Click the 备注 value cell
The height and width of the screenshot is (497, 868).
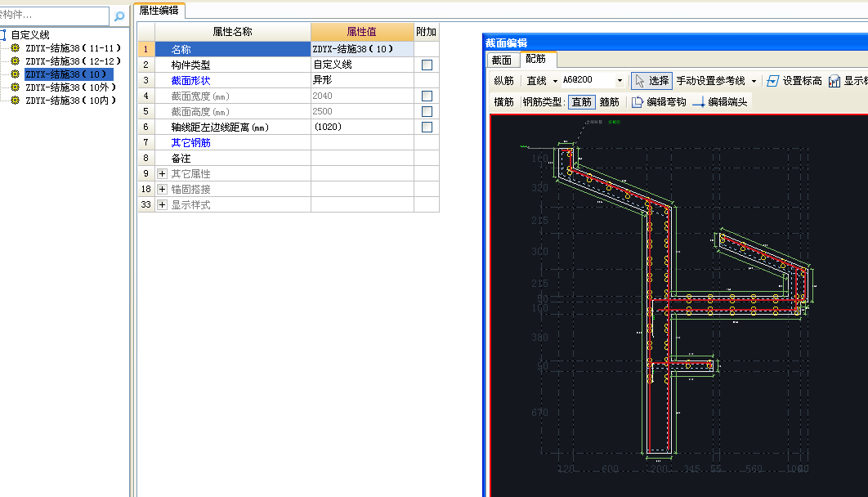click(362, 158)
